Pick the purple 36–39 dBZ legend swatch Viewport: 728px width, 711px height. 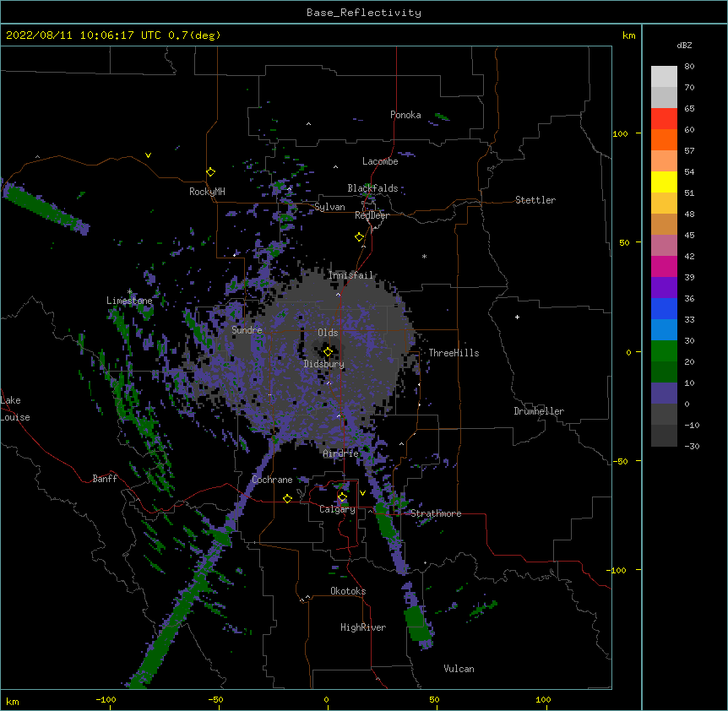(x=664, y=288)
